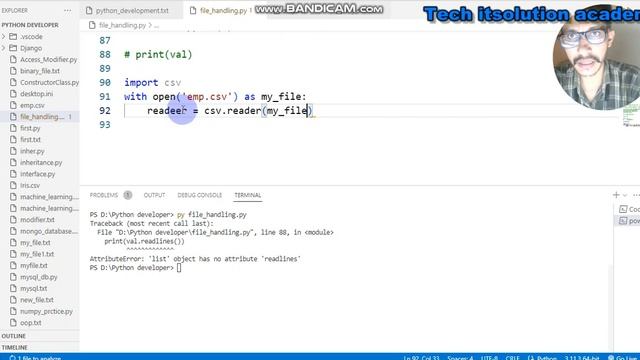Select the powershell terminal entry
Image resolution: width=640 pixels, height=360 pixels.
pos(629,220)
